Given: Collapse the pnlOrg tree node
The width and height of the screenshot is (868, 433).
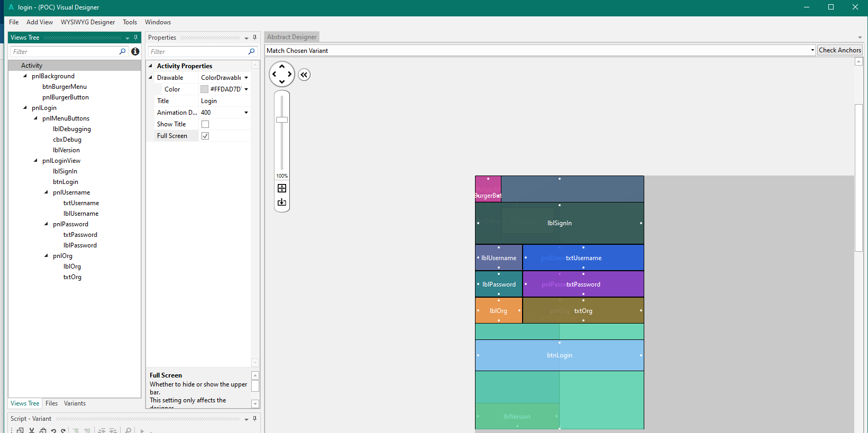Looking at the screenshot, I should tap(46, 256).
